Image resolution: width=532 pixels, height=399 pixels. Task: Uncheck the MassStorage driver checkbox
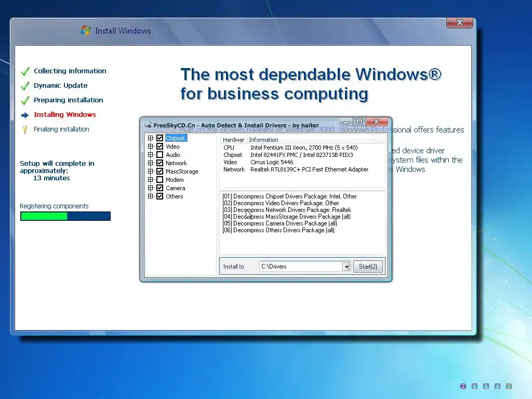(160, 171)
